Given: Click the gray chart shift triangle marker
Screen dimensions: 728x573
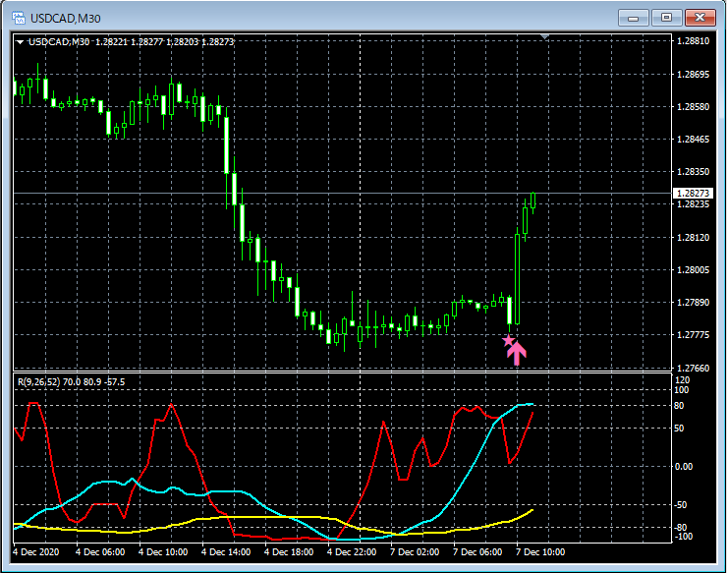Looking at the screenshot, I should tap(546, 37).
